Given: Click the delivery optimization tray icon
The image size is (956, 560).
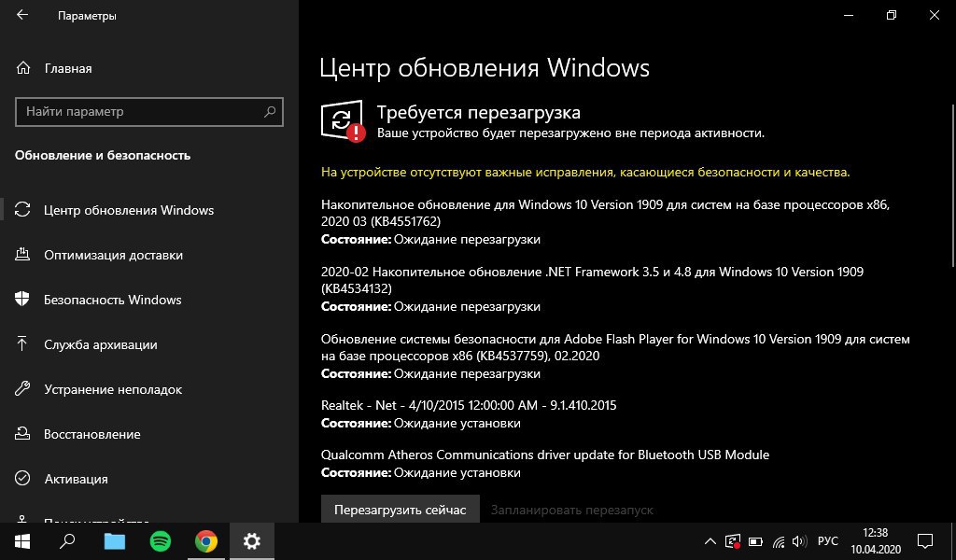Looking at the screenshot, I should pyautogui.click(x=22, y=255).
